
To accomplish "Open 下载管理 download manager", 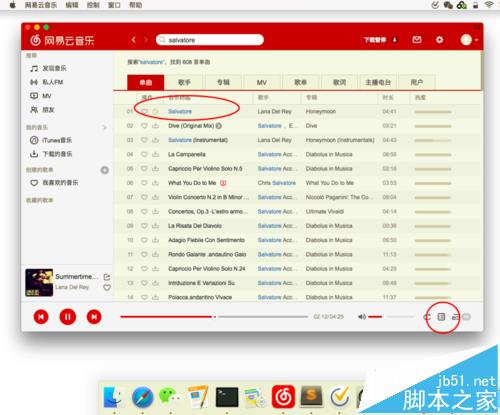I will pos(380,40).
